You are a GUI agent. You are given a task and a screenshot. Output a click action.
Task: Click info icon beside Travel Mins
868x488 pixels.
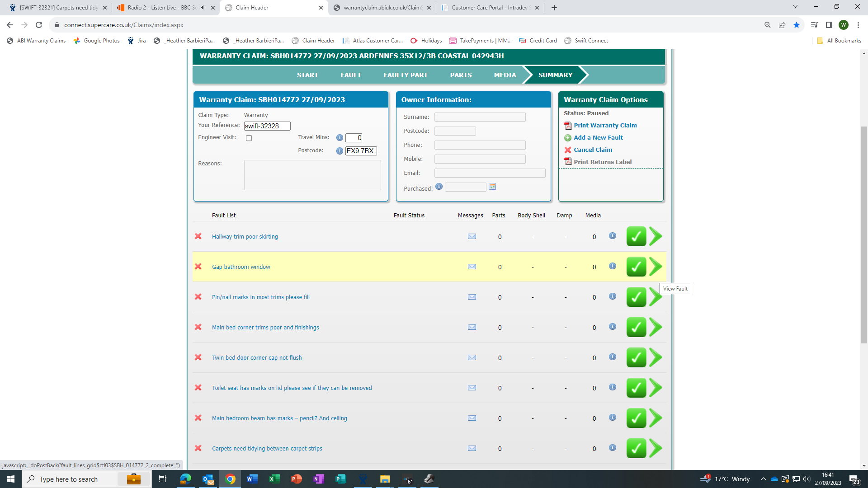340,138
